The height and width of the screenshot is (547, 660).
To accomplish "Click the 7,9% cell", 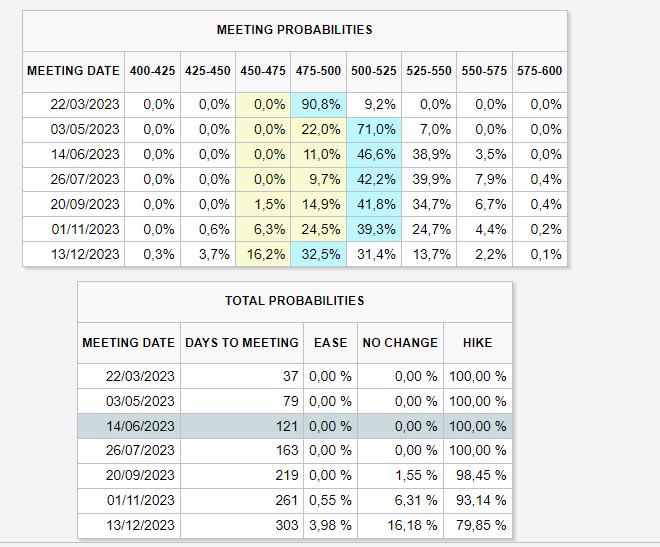I will (x=484, y=180).
